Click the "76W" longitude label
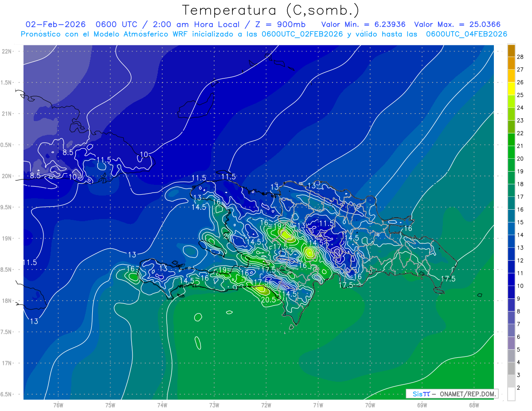This screenshot has height=411, width=532. pos(58,405)
